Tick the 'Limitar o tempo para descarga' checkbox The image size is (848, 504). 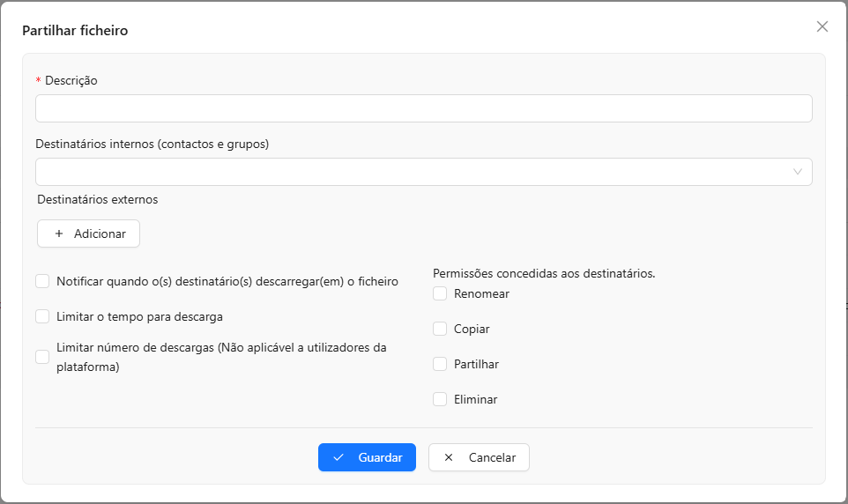tap(42, 316)
